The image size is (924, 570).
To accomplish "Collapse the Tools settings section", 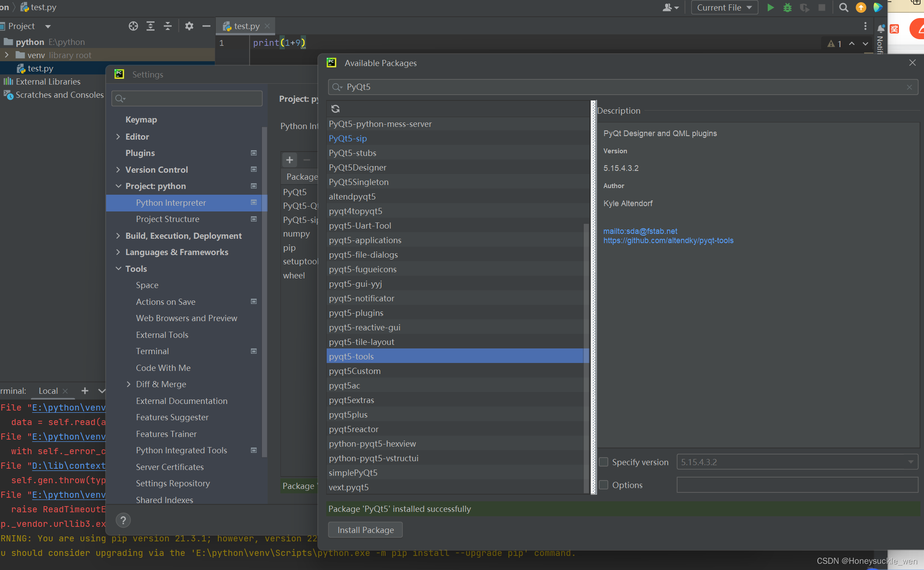I will click(118, 269).
